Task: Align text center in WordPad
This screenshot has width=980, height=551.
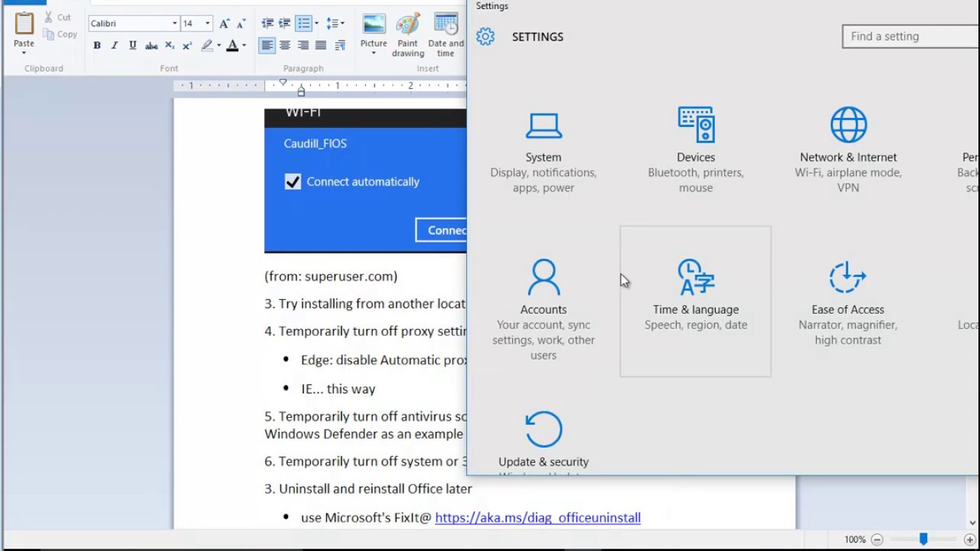Action: tap(285, 46)
